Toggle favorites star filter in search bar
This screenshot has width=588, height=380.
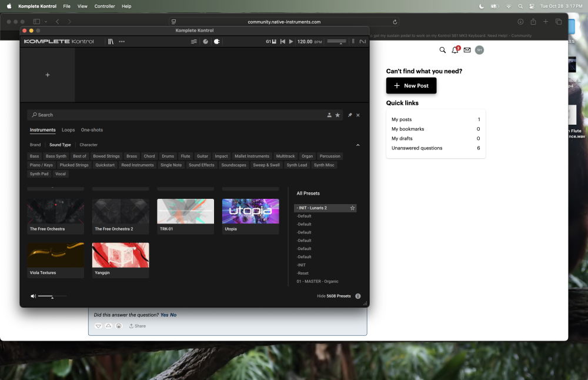coord(338,115)
